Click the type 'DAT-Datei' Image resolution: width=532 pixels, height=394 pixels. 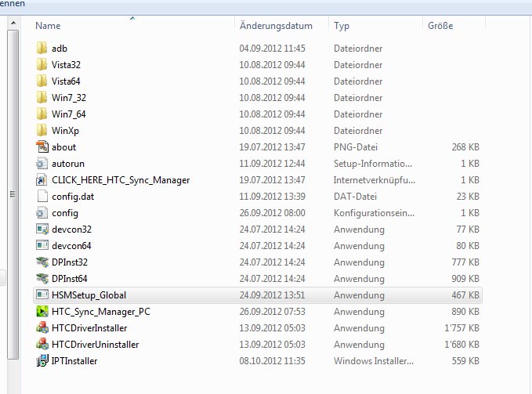pos(355,197)
